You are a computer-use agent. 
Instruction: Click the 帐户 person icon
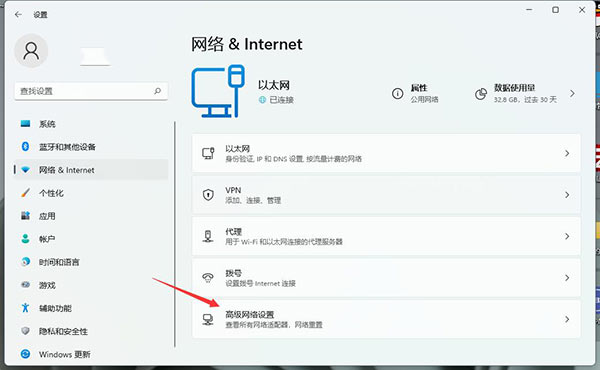tap(25, 239)
